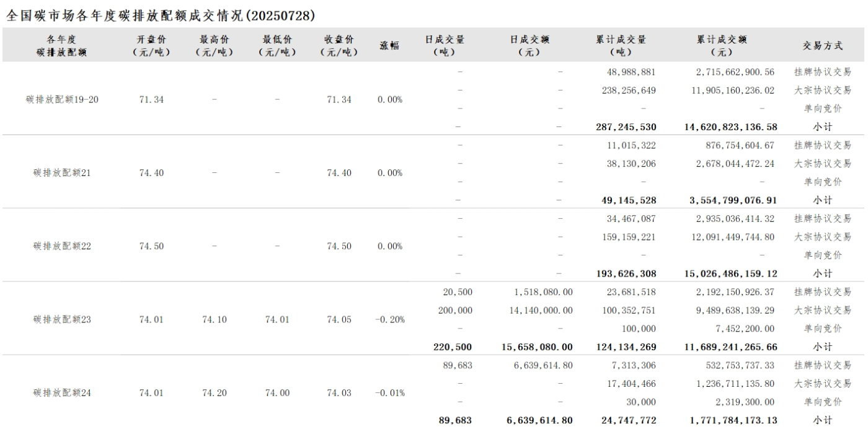Click the 涨幅 column header
The height and width of the screenshot is (429, 868).
pyautogui.click(x=389, y=46)
